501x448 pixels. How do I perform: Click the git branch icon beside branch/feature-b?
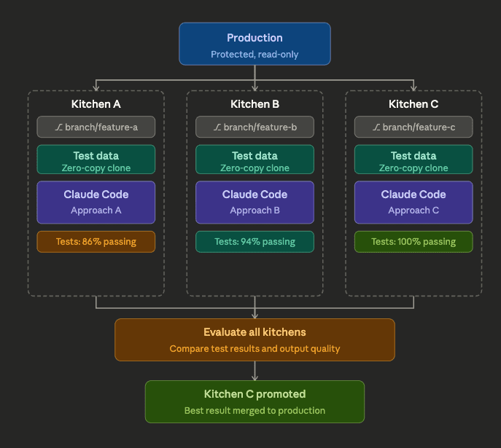tap(217, 127)
